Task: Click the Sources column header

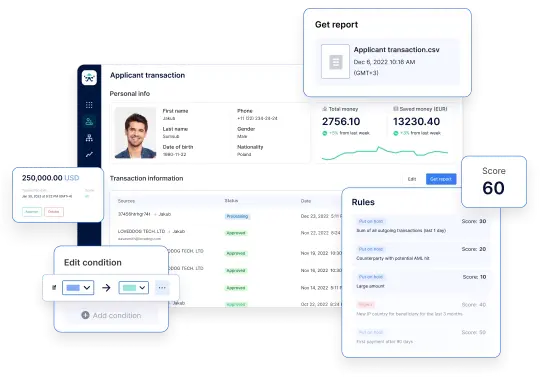Action: coord(126,201)
